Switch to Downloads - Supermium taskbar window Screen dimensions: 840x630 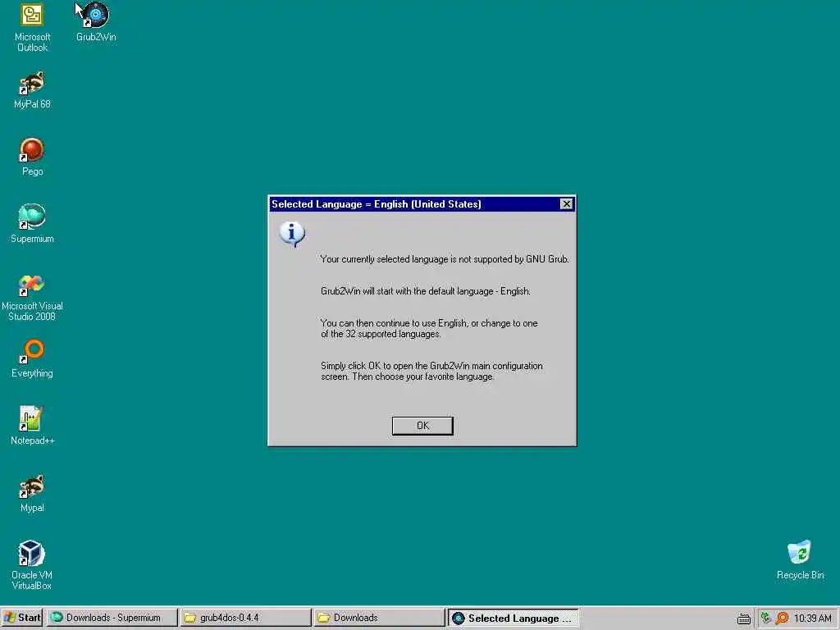coord(112,618)
